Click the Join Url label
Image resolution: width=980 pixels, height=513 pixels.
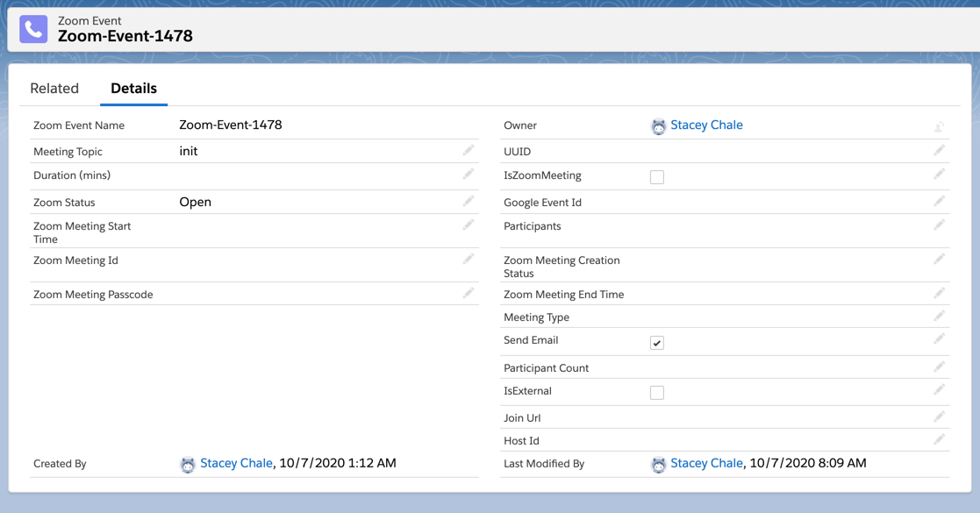tap(522, 418)
